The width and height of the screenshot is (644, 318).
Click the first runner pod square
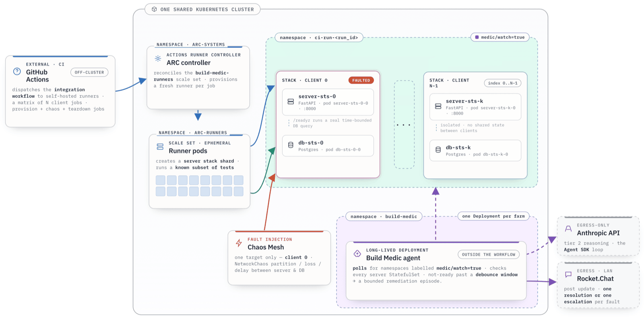[x=161, y=180]
